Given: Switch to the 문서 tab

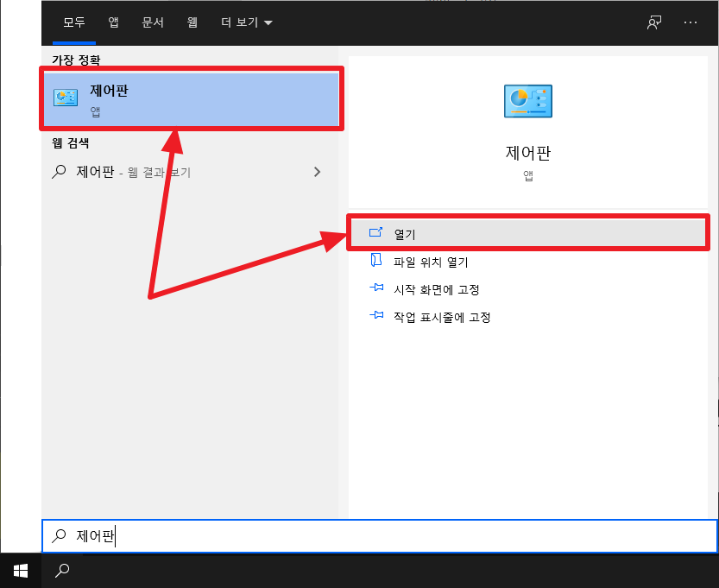Looking at the screenshot, I should 153,22.
